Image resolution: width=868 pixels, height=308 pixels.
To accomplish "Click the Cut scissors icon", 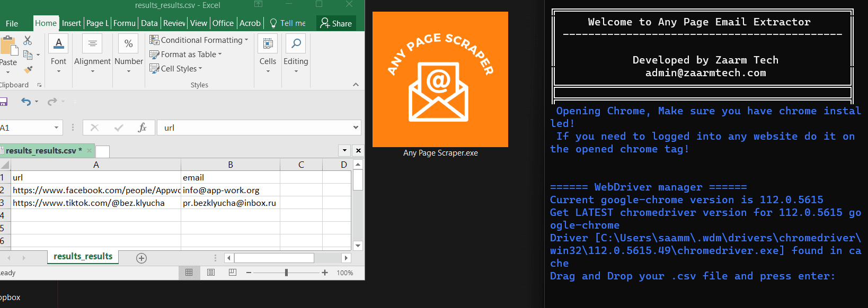I will [x=28, y=40].
